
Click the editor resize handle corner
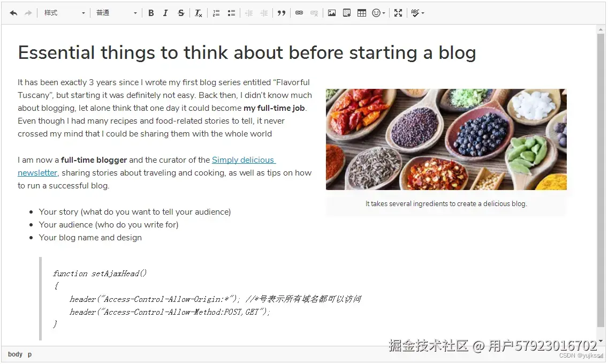pos(601,355)
